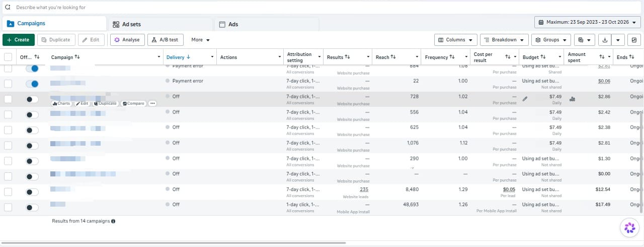644x247 pixels.
Task: Click the A/B test button
Action: 165,40
